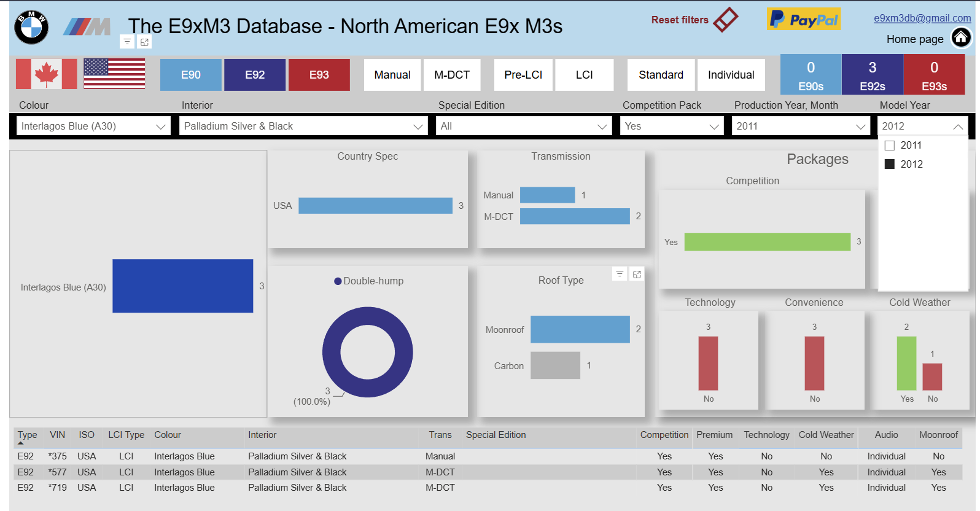Click the Reset filters diamond icon
The height and width of the screenshot is (511, 980).
pos(726,20)
